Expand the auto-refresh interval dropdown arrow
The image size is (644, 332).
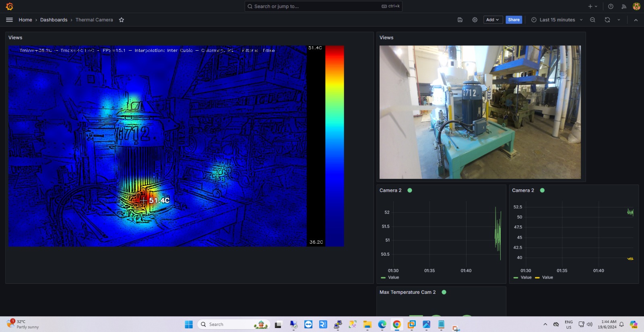(x=619, y=20)
